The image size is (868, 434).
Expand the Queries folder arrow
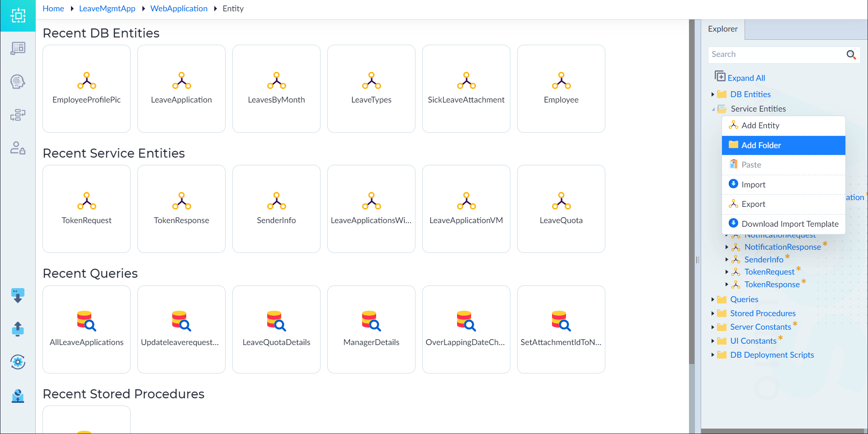(x=712, y=299)
